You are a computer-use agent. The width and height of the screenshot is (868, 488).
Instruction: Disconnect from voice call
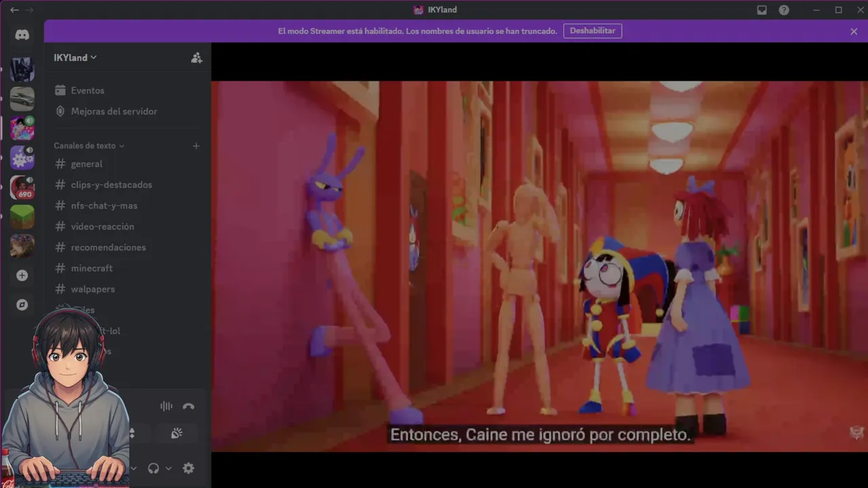(189, 406)
